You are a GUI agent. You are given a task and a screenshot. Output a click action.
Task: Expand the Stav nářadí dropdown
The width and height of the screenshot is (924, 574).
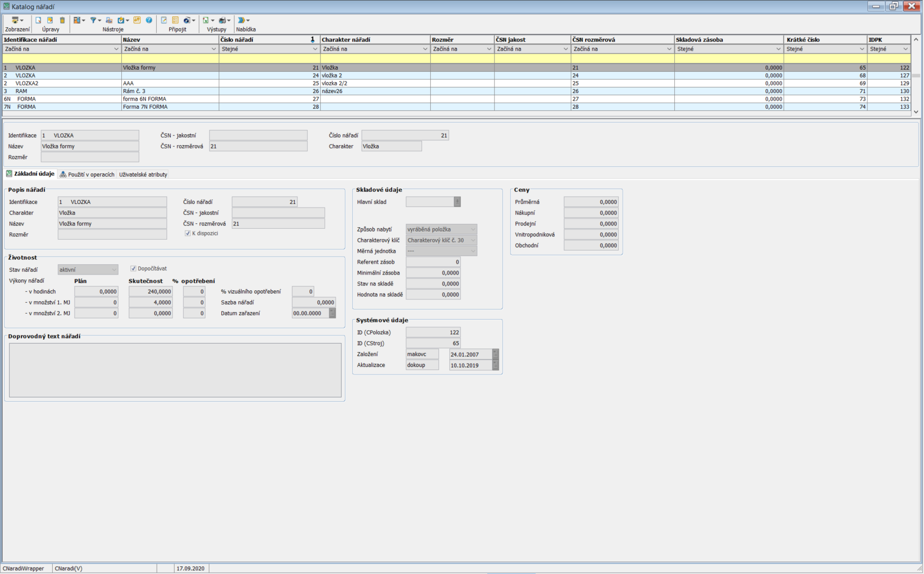(x=114, y=270)
